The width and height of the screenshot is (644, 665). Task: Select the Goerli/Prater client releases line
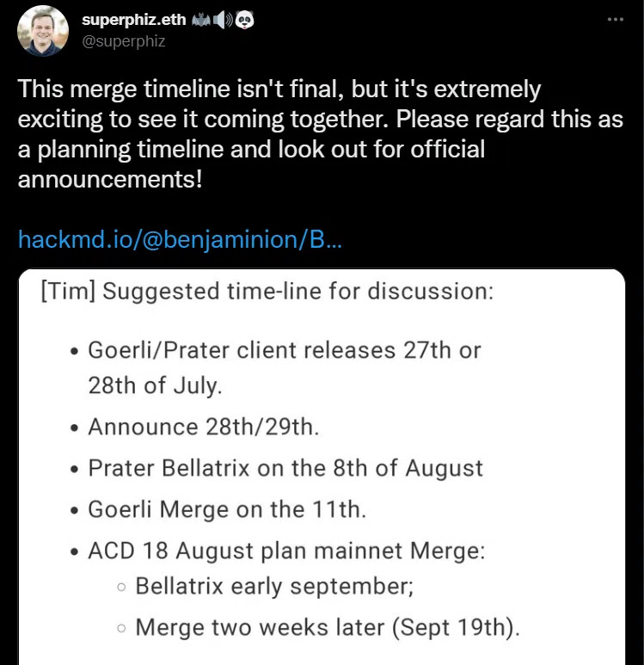pyautogui.click(x=285, y=350)
